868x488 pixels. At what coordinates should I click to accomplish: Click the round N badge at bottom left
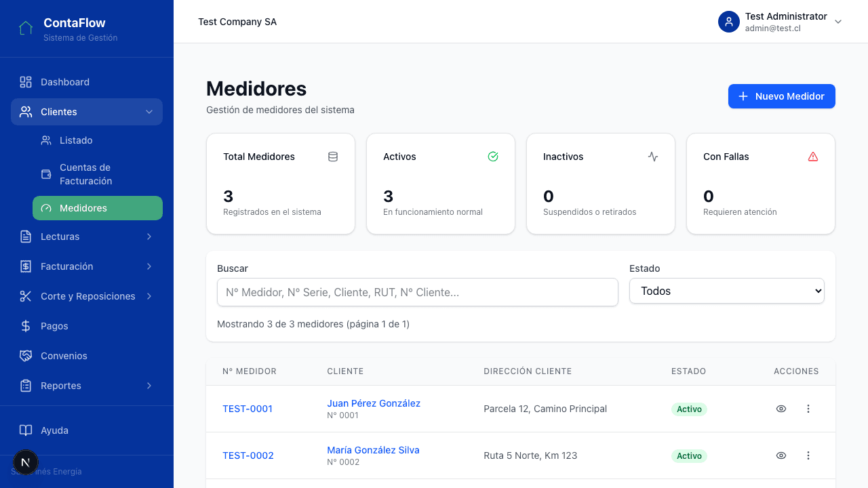26,462
